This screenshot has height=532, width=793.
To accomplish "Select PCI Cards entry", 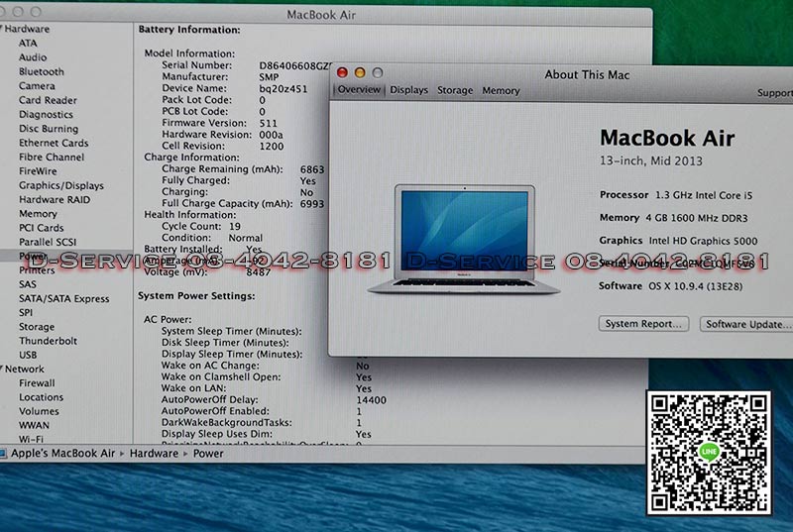I will tap(42, 228).
